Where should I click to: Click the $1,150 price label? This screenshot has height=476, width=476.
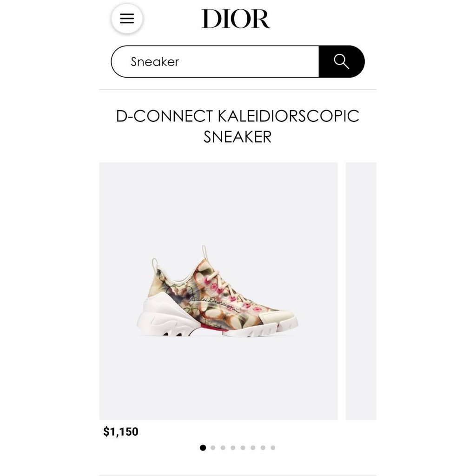121,432
